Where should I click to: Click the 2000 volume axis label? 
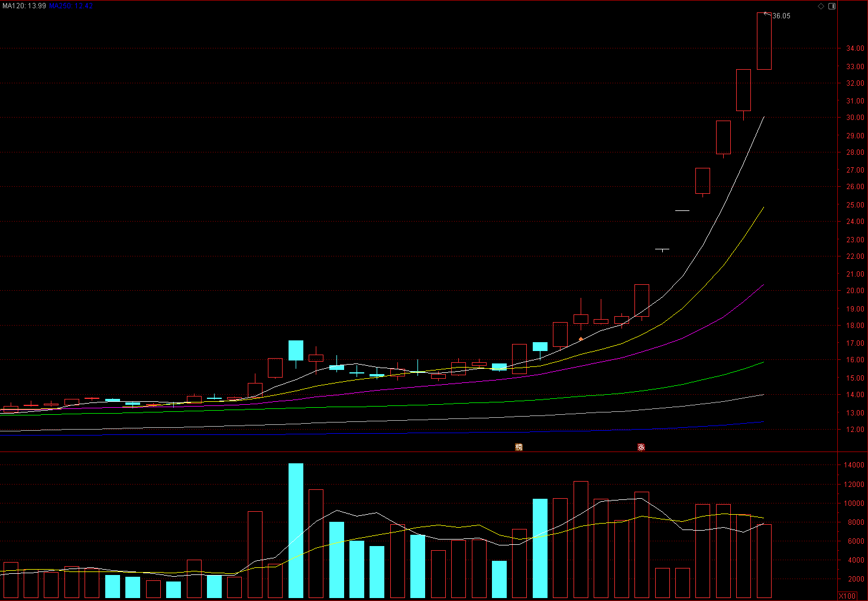[856, 579]
